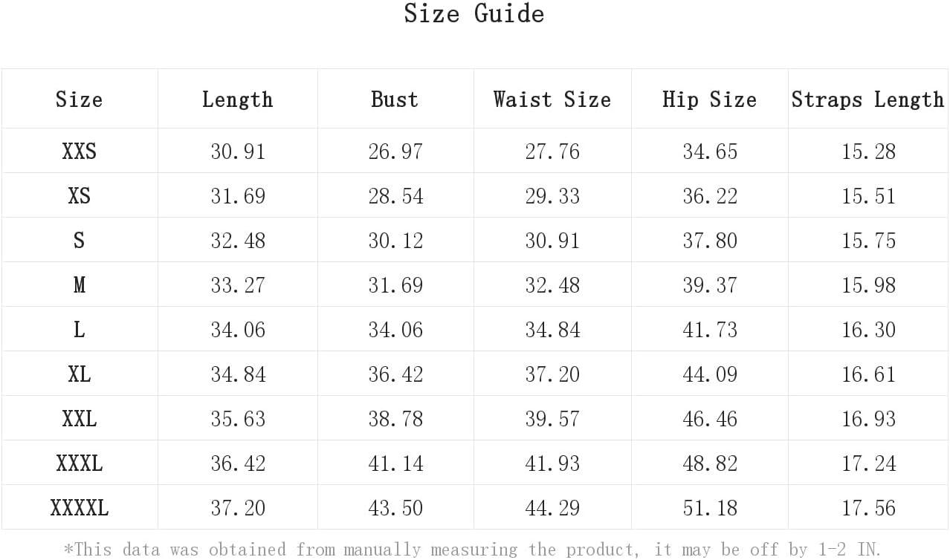Click the XS size row label
This screenshot has width=950, height=560.
[x=79, y=196]
